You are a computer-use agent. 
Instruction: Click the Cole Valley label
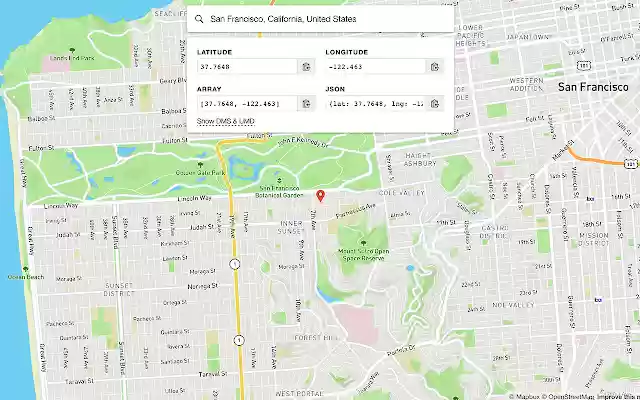coord(402,193)
